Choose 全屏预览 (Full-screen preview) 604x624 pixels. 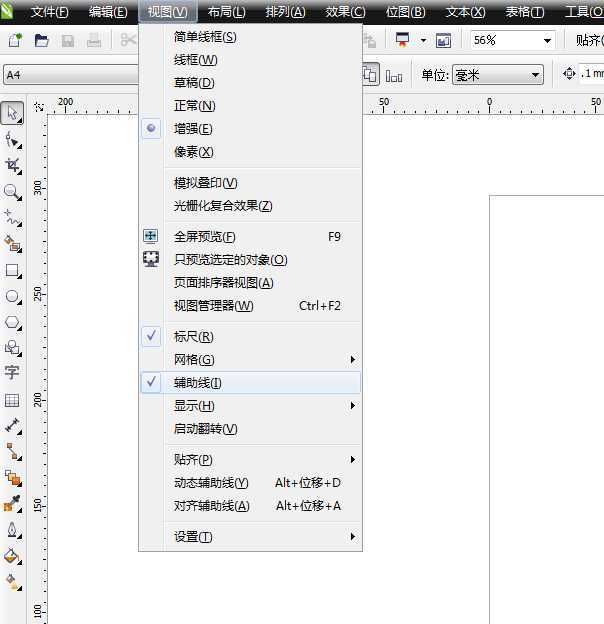(205, 237)
